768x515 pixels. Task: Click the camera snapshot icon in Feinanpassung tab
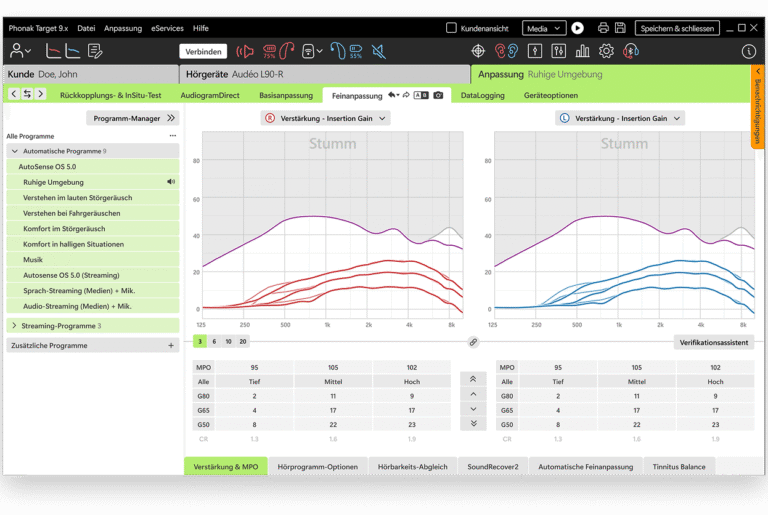(x=438, y=95)
